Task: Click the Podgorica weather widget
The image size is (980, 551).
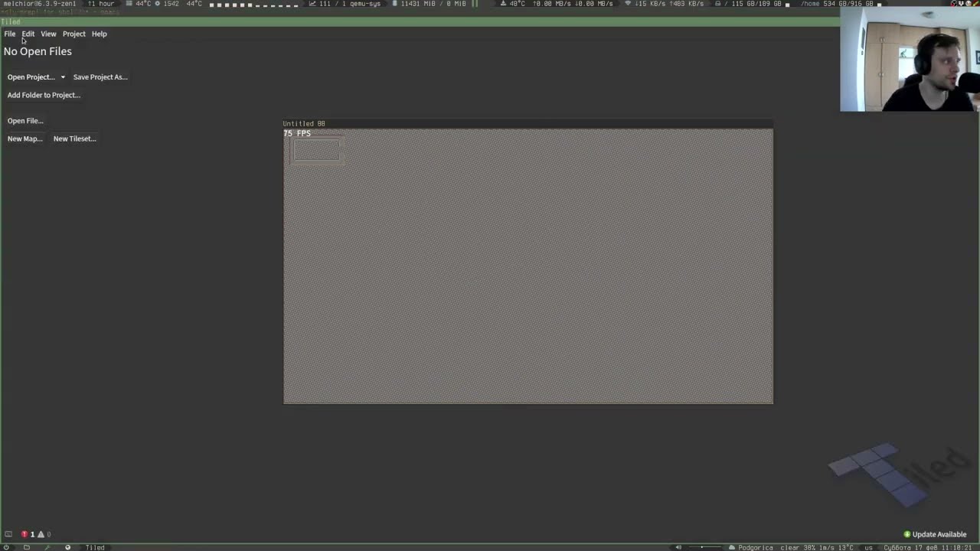Action: click(791, 547)
